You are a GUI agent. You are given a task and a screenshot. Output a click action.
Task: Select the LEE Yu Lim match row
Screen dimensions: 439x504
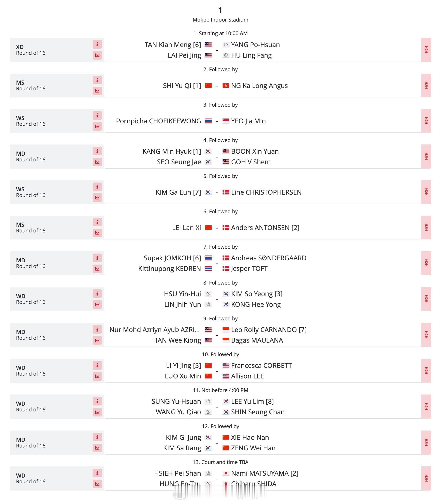[x=220, y=407]
